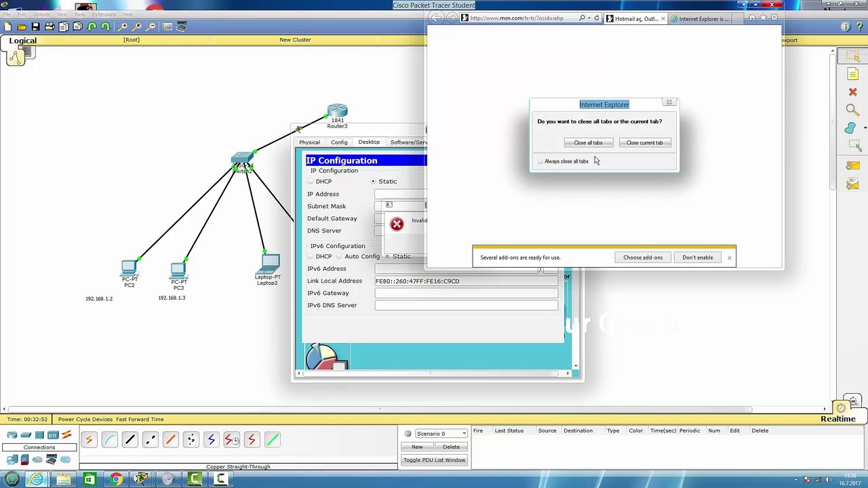Open Google Chrome from the taskbar
This screenshot has width=868, height=488.
pos(116,480)
